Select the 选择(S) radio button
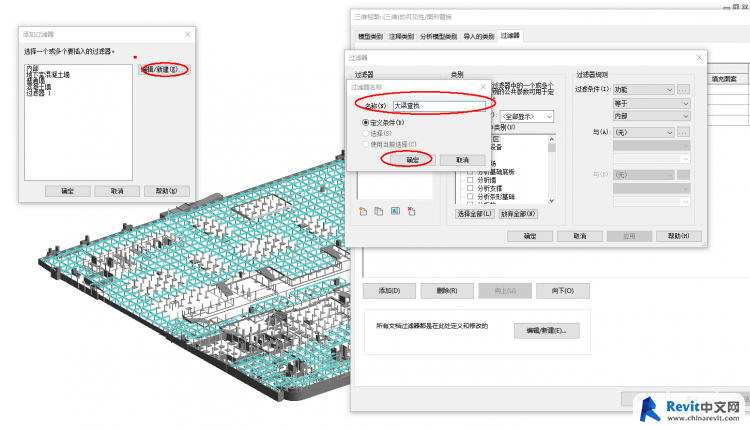Image resolution: width=750 pixels, height=430 pixels. click(365, 133)
